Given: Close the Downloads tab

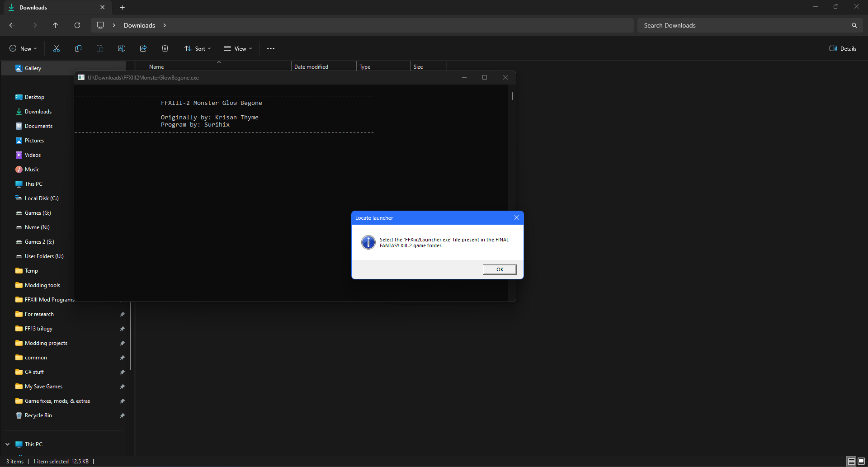Looking at the screenshot, I should (103, 7).
